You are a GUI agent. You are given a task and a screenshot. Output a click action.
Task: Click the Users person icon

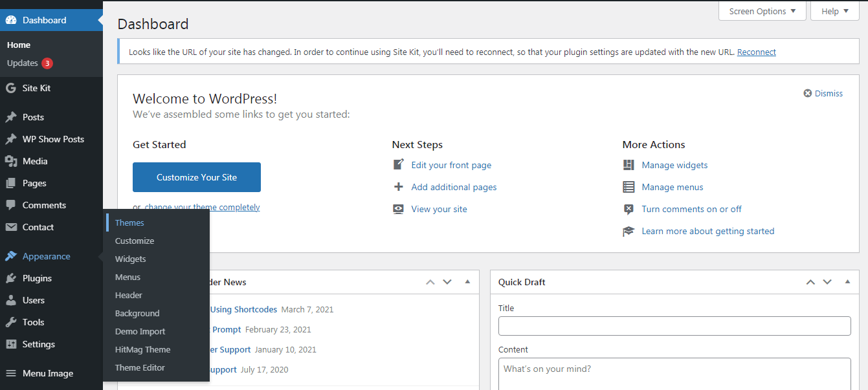11,300
